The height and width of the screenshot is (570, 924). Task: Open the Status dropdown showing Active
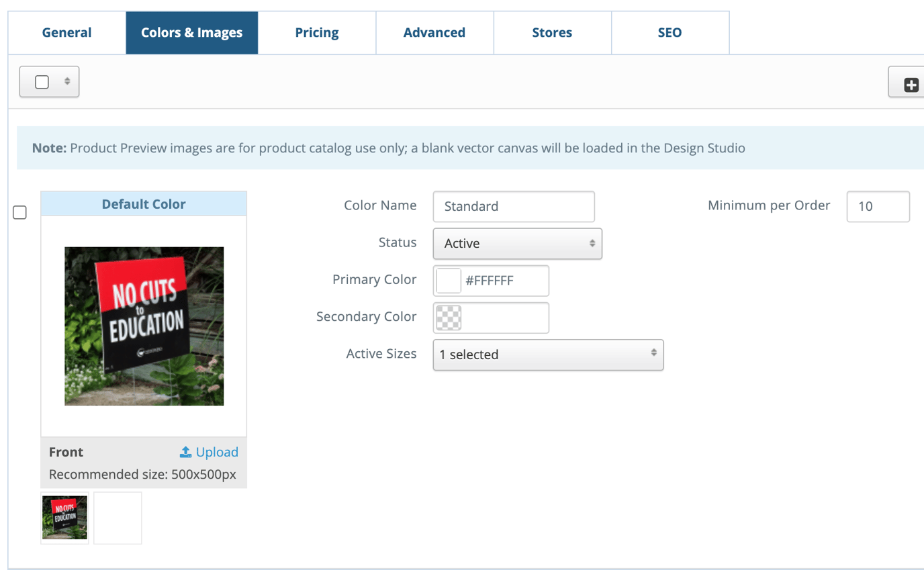(517, 244)
